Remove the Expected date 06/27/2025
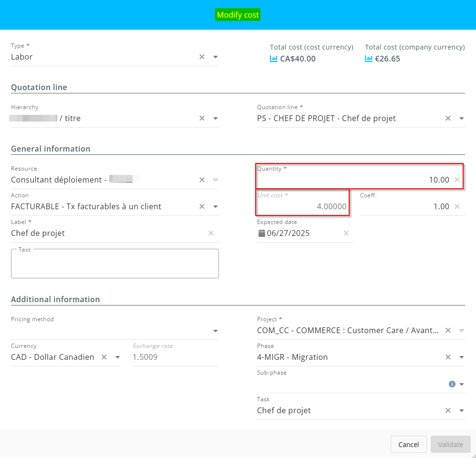This screenshot has width=476, height=458. point(346,233)
